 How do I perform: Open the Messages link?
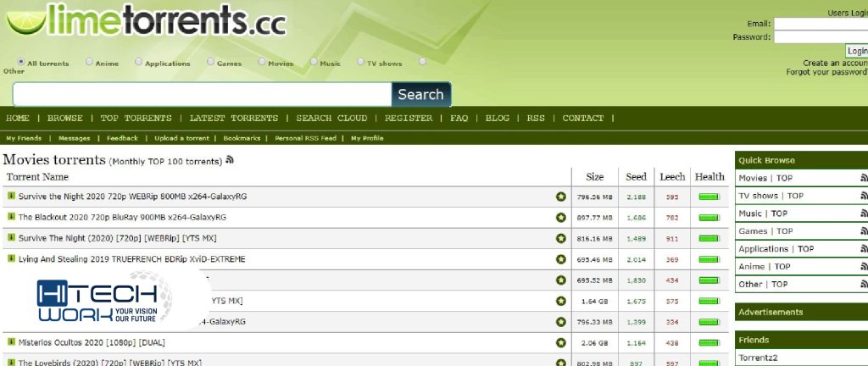(75, 138)
